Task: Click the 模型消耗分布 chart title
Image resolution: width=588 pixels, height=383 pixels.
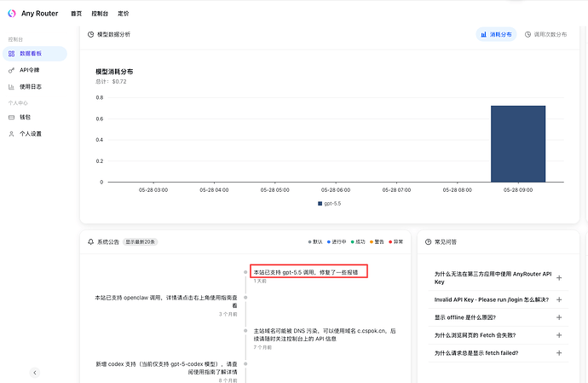Action: click(x=114, y=72)
